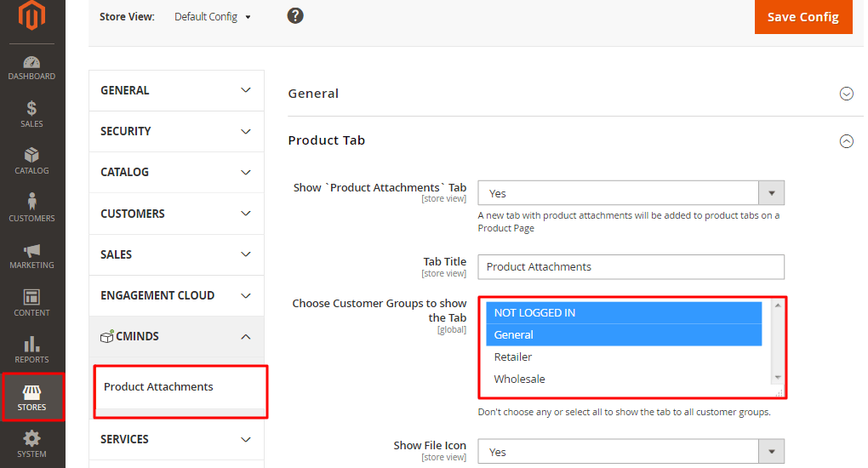The width and height of the screenshot is (868, 468).
Task: Click the help question mark icon
Action: tap(295, 15)
